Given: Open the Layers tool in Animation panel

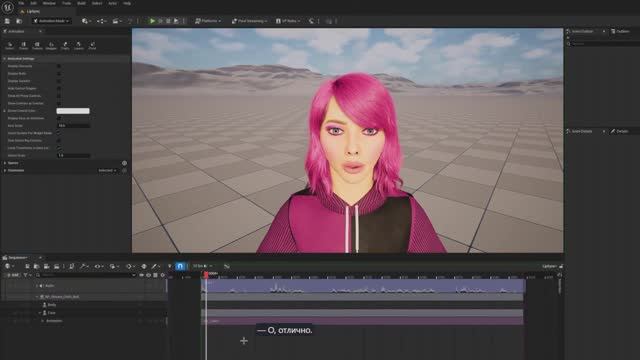Looking at the screenshot, I should point(79,45).
